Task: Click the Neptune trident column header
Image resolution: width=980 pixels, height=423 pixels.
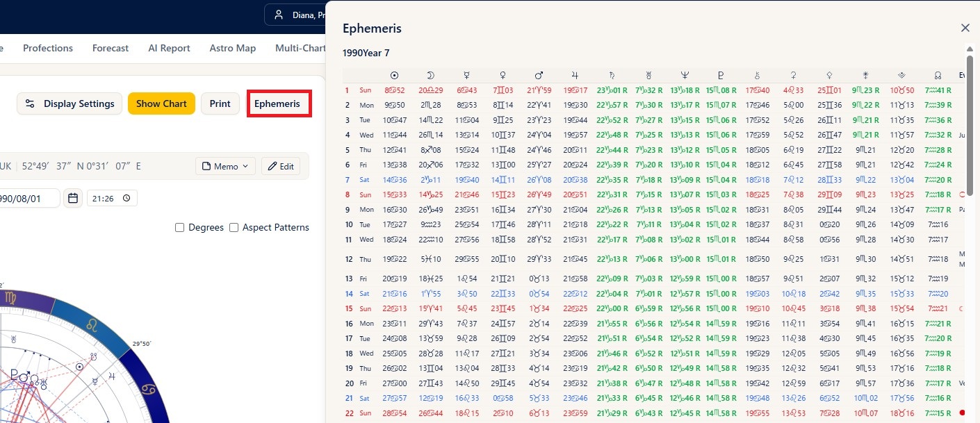Action: tap(685, 75)
